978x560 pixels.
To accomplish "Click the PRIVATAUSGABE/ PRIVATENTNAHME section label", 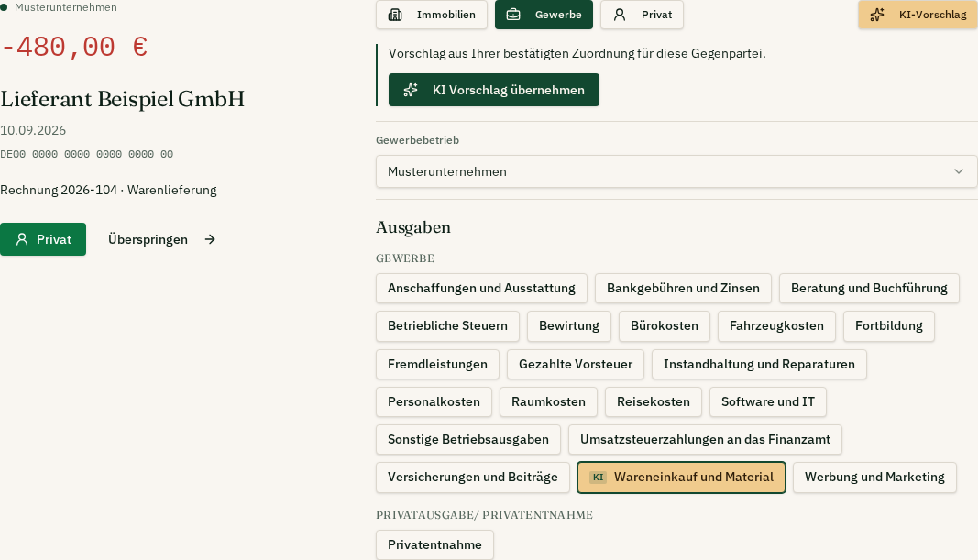I will 484,515.
